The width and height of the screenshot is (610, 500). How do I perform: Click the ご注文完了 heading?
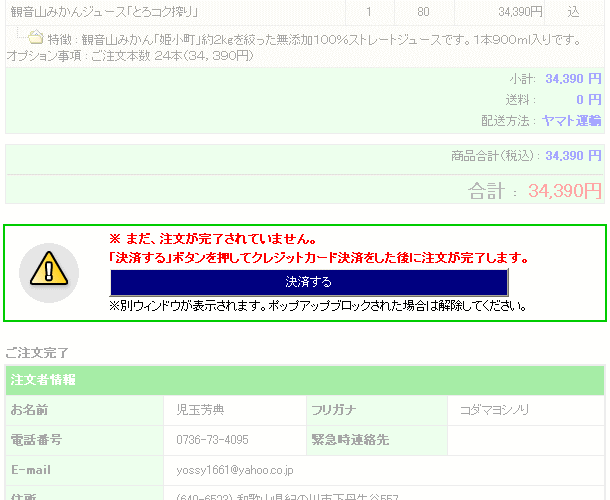point(37,353)
